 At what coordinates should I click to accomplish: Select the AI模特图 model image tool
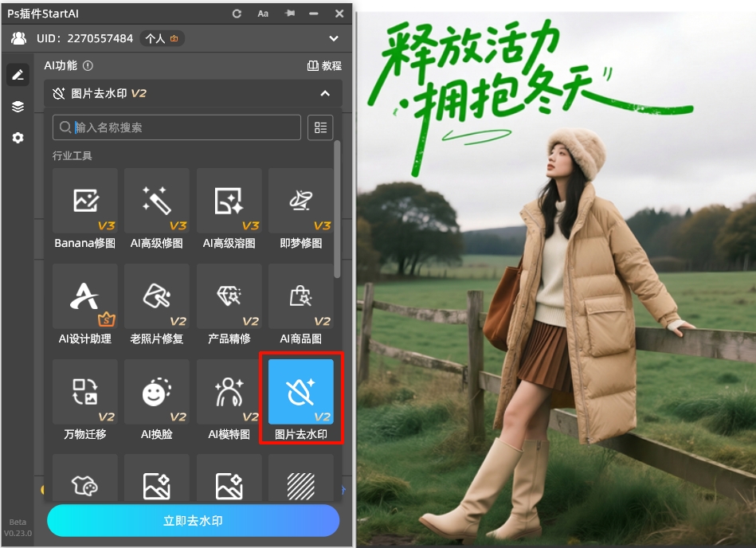point(229,392)
